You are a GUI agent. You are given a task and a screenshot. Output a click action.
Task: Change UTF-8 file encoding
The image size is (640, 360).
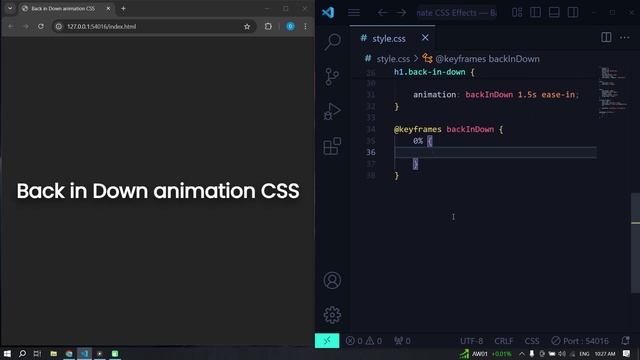[x=471, y=341]
